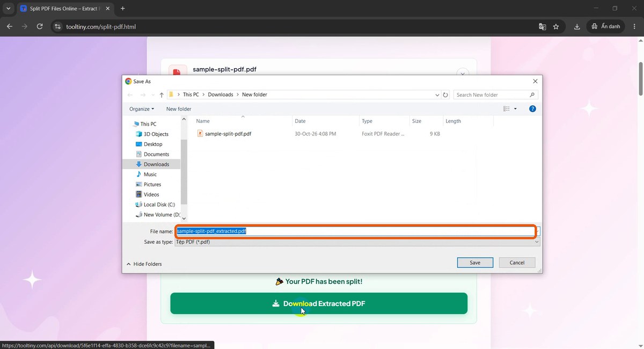The image size is (644, 349).
Task: Open Chrome tab search dropdown
Action: coord(8,9)
